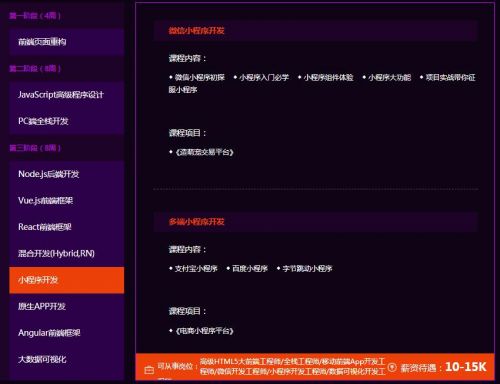The width and height of the screenshot is (500, 384).
Task: Click 微信小程序初探 bullet text
Action: point(200,78)
